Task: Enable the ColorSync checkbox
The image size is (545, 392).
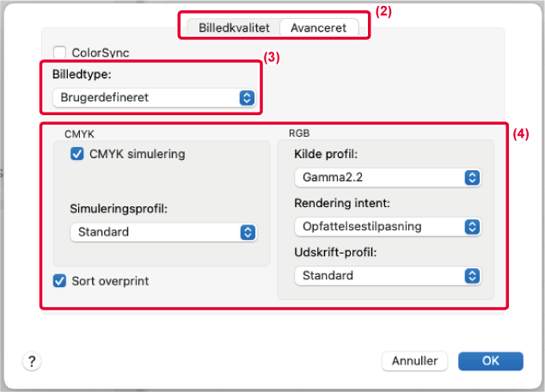Action: [59, 53]
